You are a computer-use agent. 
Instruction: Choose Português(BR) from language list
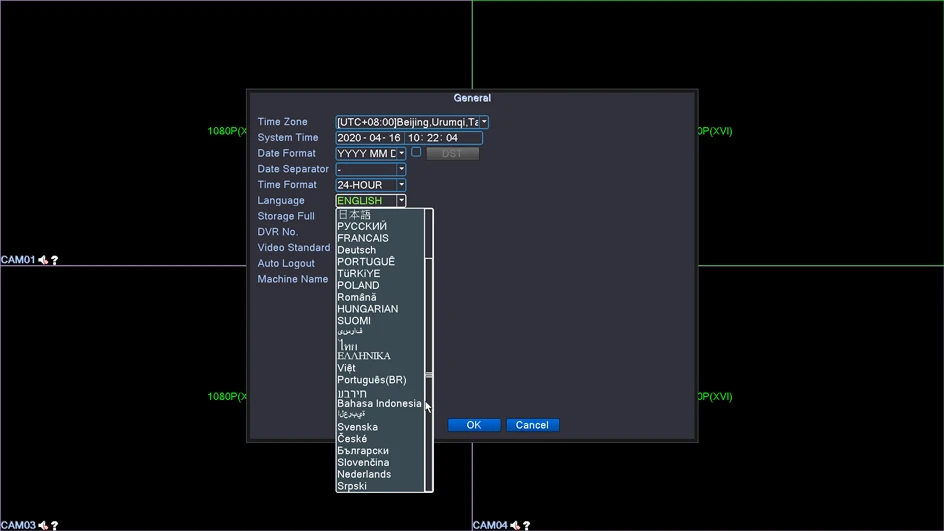tap(380, 380)
